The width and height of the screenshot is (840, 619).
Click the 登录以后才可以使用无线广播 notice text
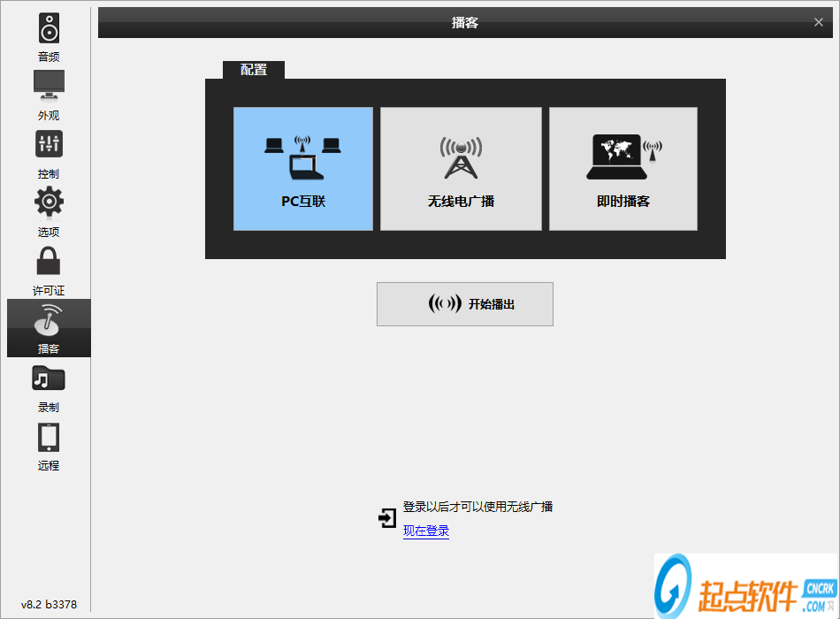(477, 507)
